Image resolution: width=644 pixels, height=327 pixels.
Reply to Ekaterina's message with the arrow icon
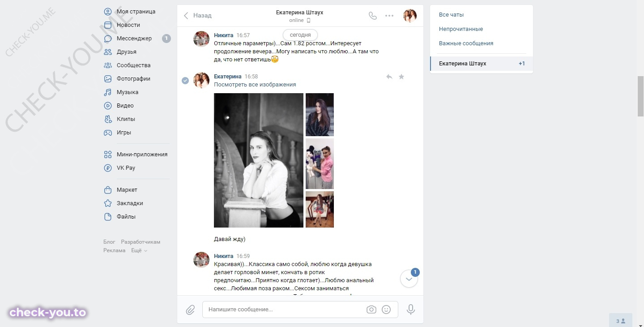point(389,77)
